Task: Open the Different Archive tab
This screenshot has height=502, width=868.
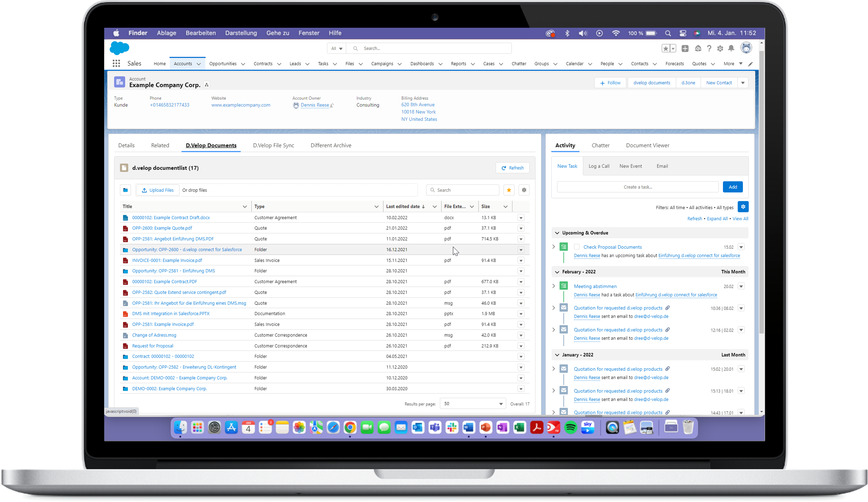Action: pos(331,145)
